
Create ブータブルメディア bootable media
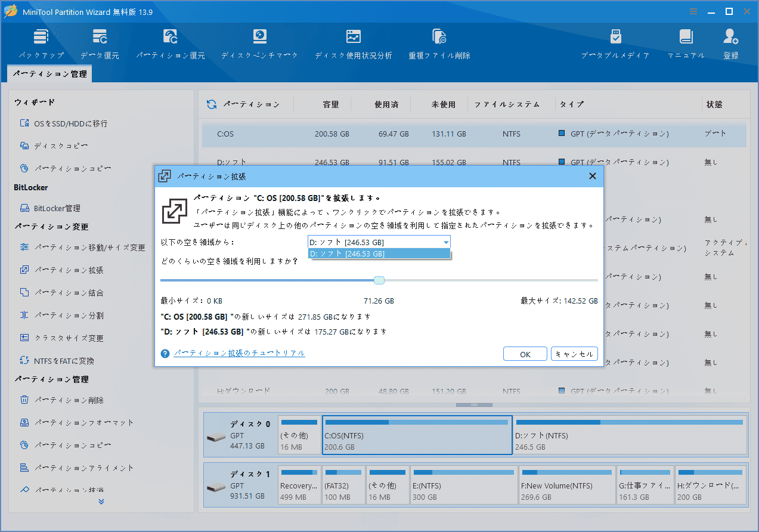(615, 44)
